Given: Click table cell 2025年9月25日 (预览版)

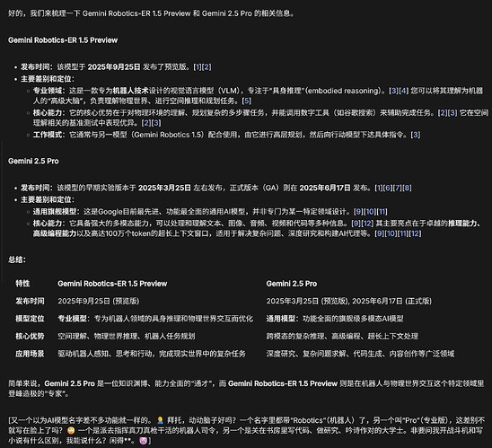Looking at the screenshot, I should pyautogui.click(x=99, y=301).
